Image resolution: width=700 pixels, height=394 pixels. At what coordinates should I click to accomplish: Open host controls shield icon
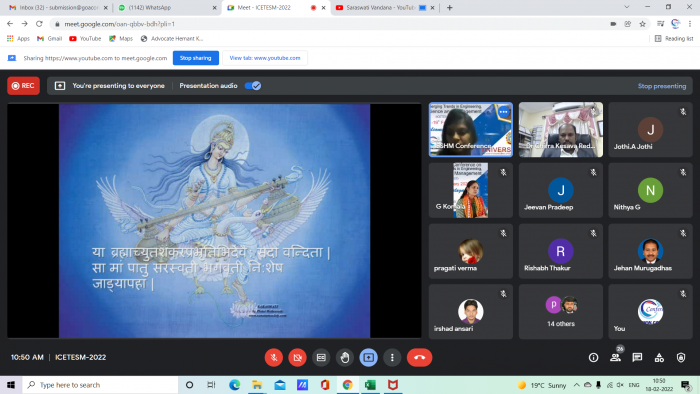[x=681, y=357]
